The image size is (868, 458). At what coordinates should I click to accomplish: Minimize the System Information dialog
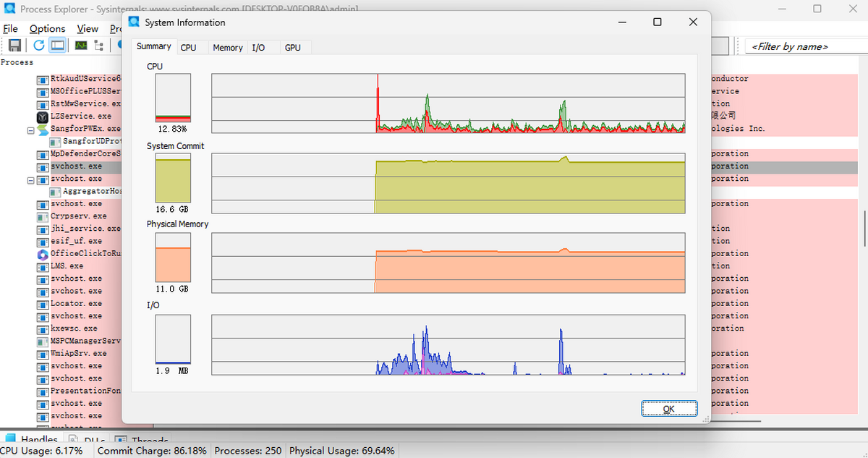(x=622, y=22)
